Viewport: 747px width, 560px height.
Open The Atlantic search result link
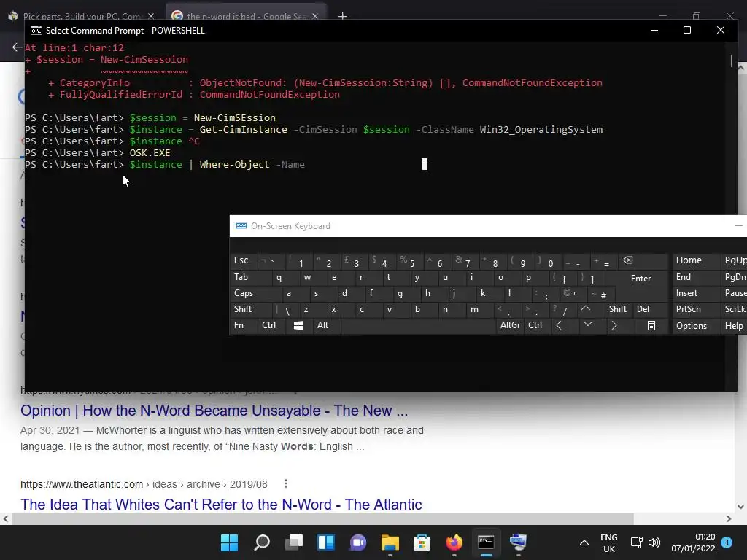221,505
